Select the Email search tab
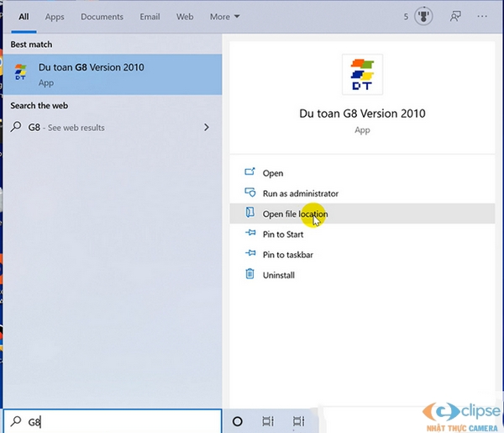The height and width of the screenshot is (433, 504). click(150, 17)
